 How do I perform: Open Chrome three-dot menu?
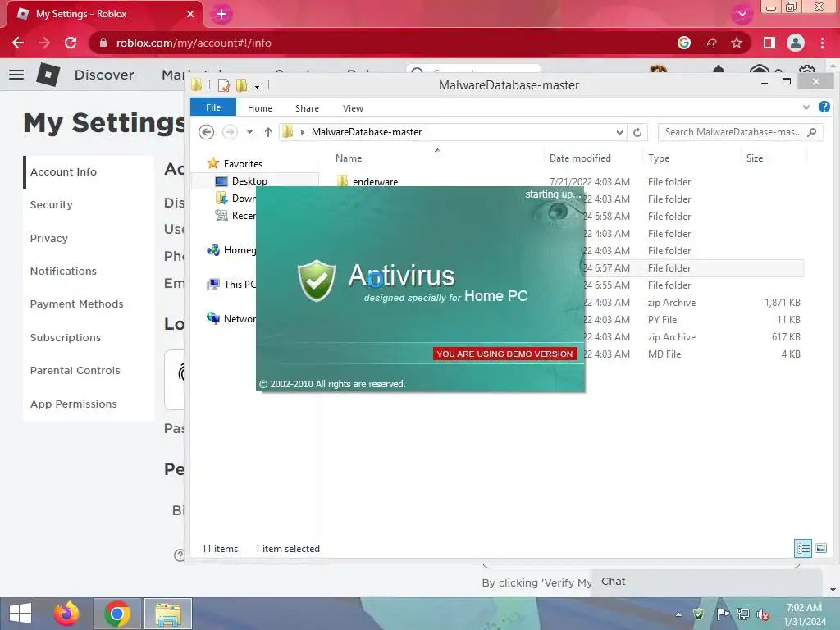point(822,43)
